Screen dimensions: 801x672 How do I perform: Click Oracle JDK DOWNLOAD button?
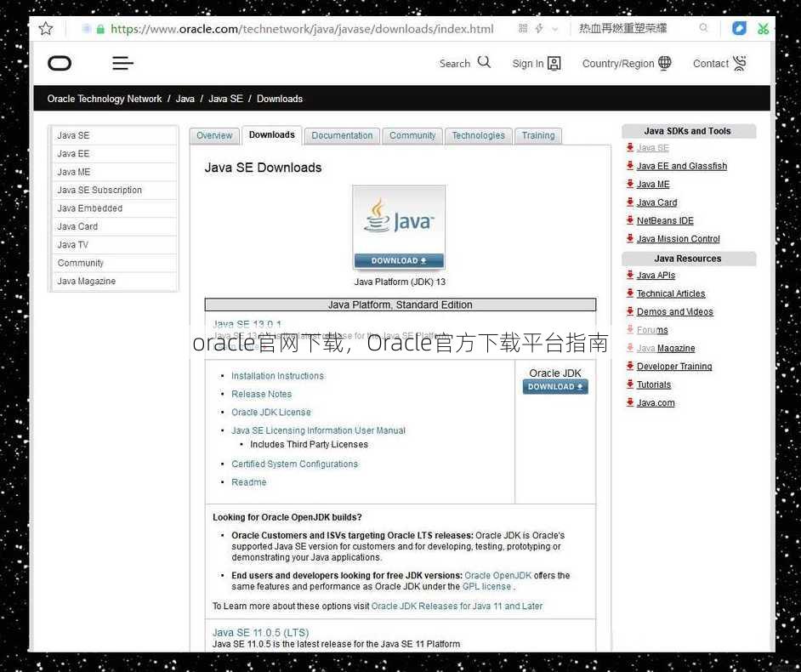[555, 387]
